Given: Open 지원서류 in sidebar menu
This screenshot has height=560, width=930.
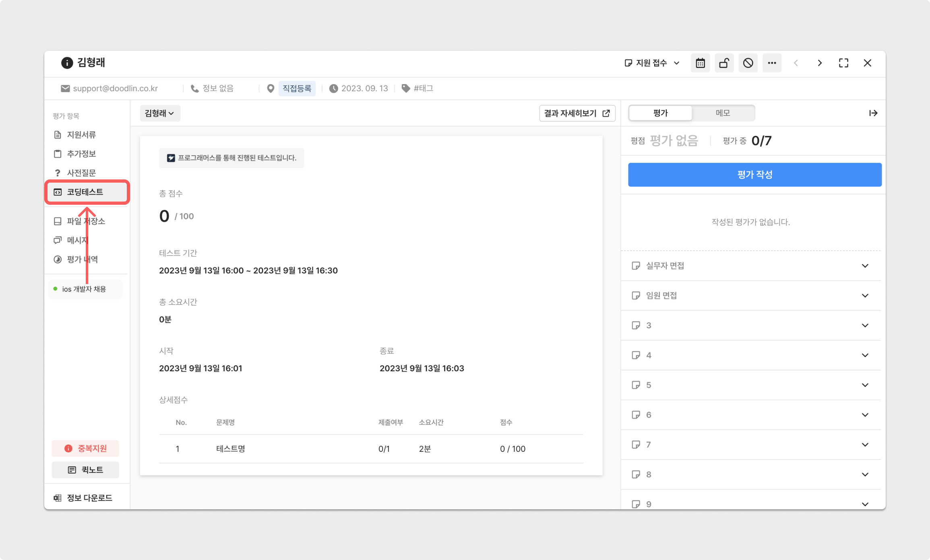Looking at the screenshot, I should coord(81,135).
